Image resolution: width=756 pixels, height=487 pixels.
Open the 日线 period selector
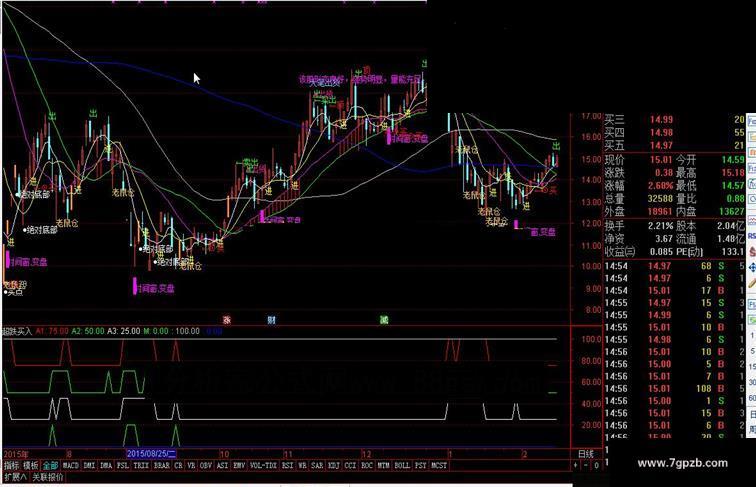[x=586, y=454]
